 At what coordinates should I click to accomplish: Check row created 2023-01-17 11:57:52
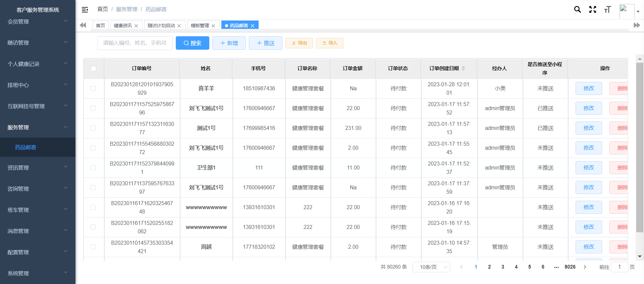pyautogui.click(x=93, y=108)
